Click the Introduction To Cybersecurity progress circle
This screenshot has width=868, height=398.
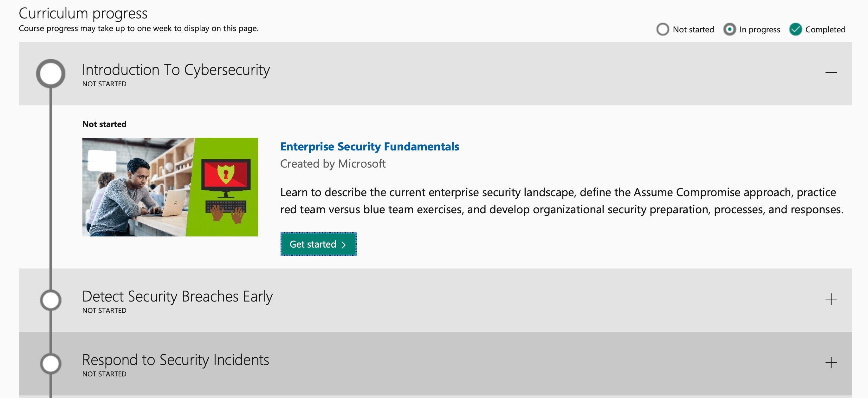pyautogui.click(x=50, y=73)
